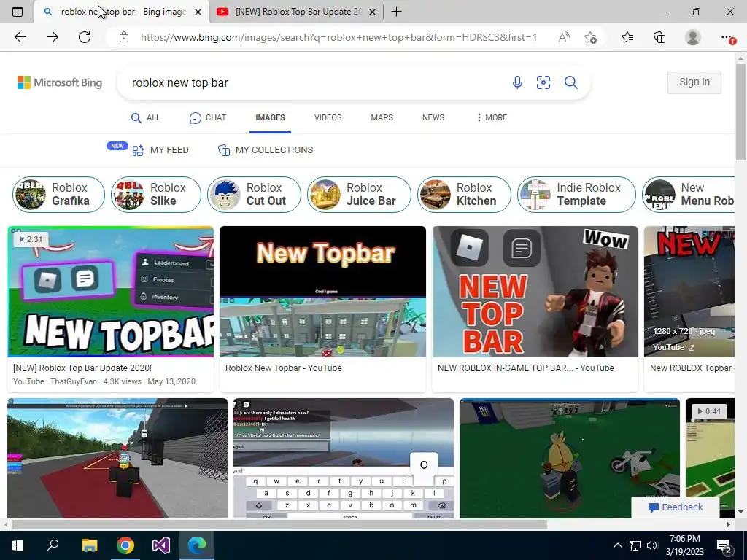747x560 pixels.
Task: Open the tab actions menu icon
Action: pos(18,12)
